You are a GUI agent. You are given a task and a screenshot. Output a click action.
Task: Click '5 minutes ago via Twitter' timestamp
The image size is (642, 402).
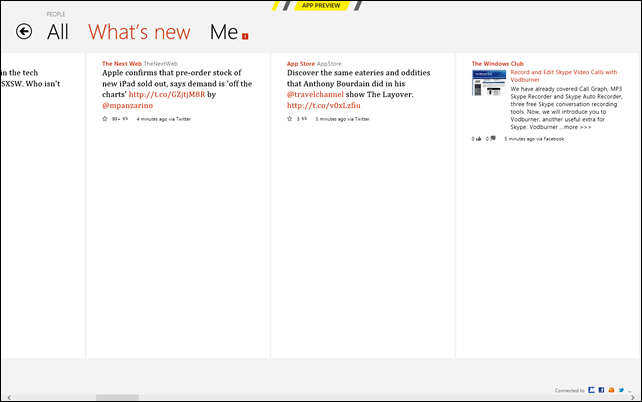tap(342, 119)
